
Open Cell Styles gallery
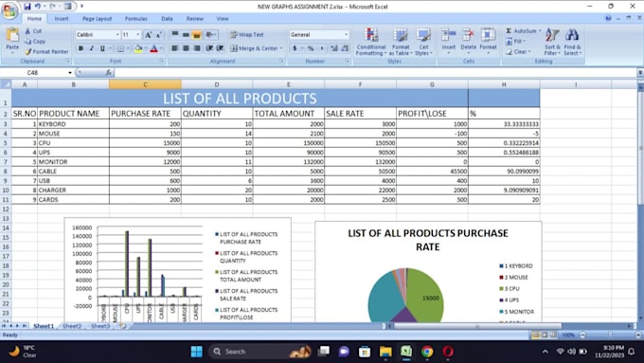click(x=422, y=42)
